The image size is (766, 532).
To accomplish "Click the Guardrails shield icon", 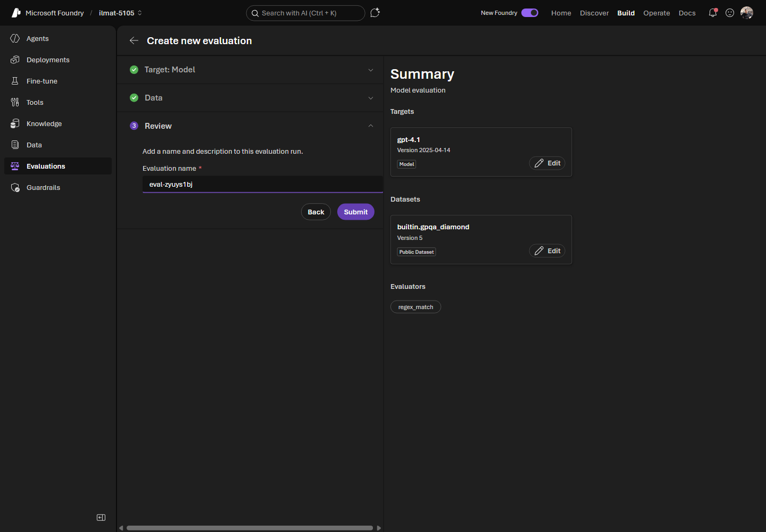I will 15,187.
